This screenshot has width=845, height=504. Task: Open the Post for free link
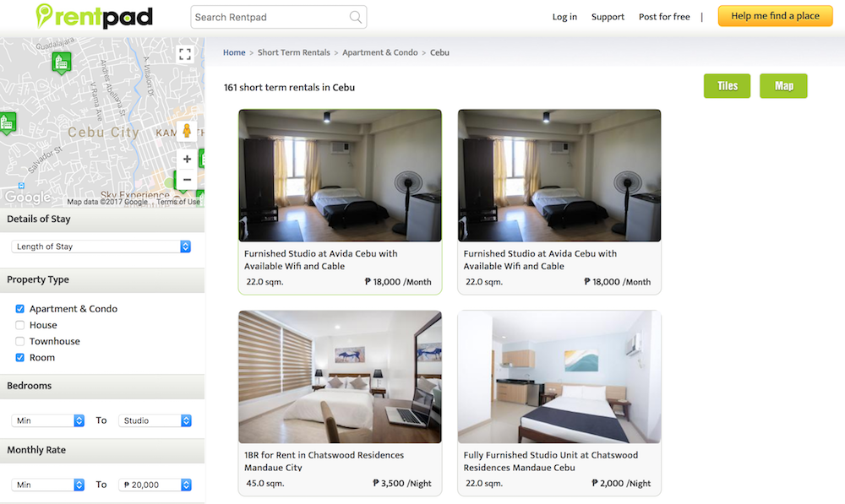pos(664,17)
